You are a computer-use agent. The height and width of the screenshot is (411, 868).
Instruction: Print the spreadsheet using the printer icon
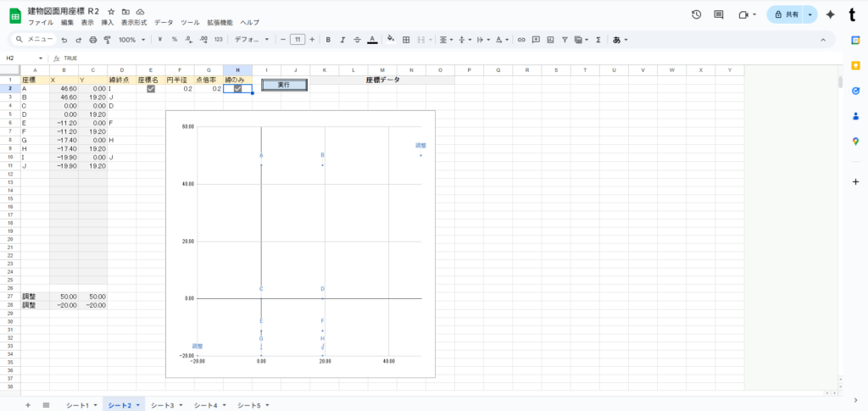93,40
